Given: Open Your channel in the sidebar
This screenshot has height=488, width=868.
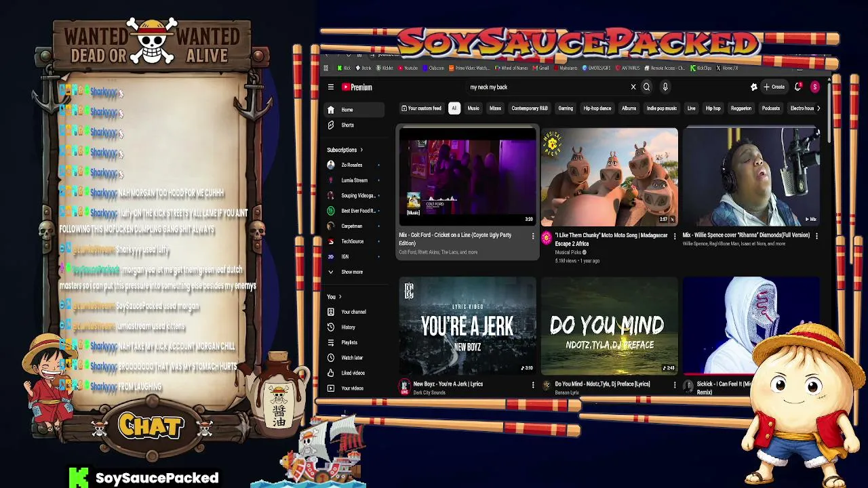Looking at the screenshot, I should tap(354, 312).
